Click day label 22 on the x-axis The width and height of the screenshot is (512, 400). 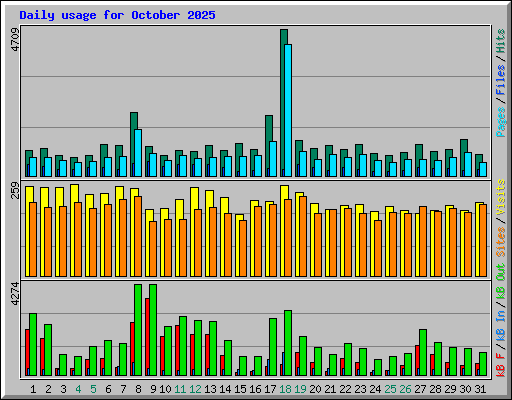coord(345,389)
